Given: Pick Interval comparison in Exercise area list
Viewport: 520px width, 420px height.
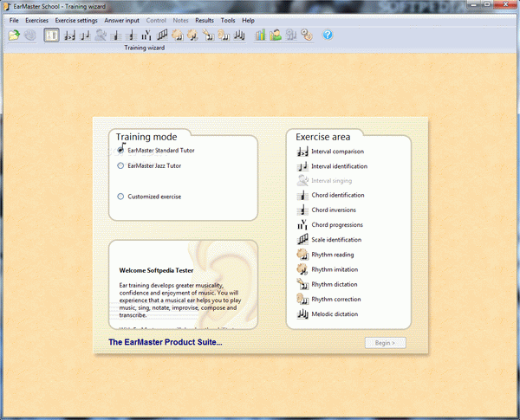Looking at the screenshot, I should 337,151.
